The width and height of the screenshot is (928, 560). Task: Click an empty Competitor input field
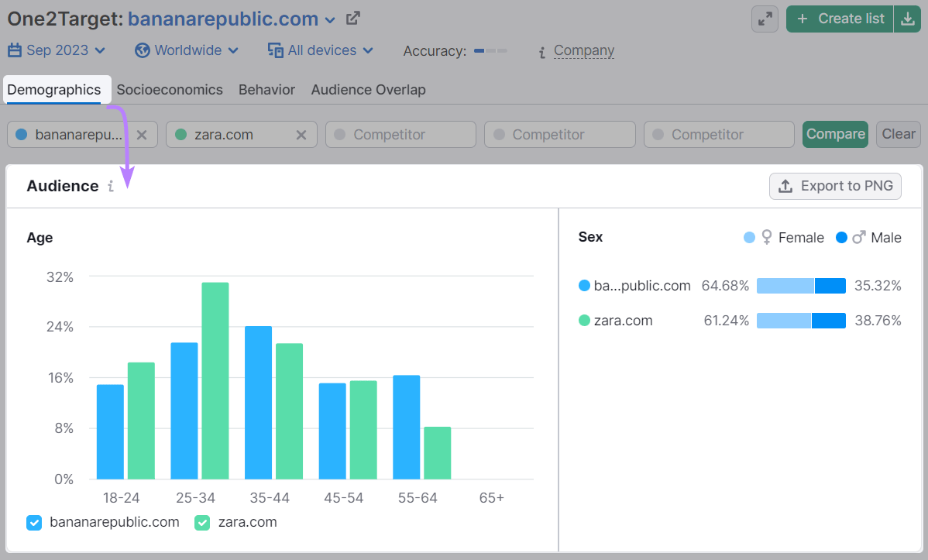point(400,134)
